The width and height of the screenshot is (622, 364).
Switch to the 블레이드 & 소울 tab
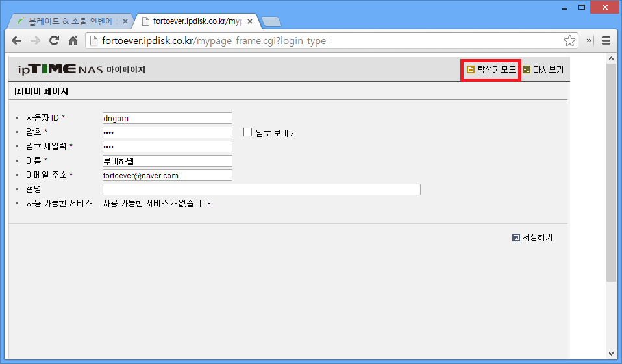[x=68, y=21]
